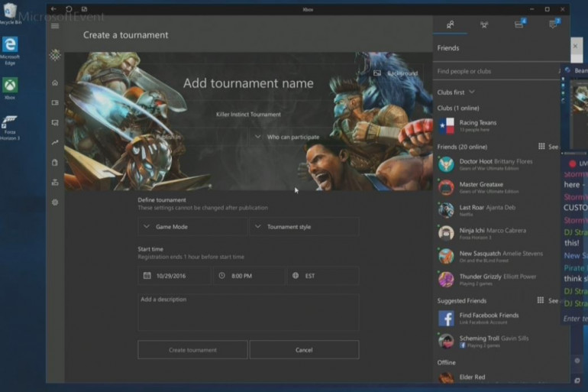Viewport: 588px width, 392px height.
Task: Open the Trending icon in sidebar
Action: pos(55,142)
